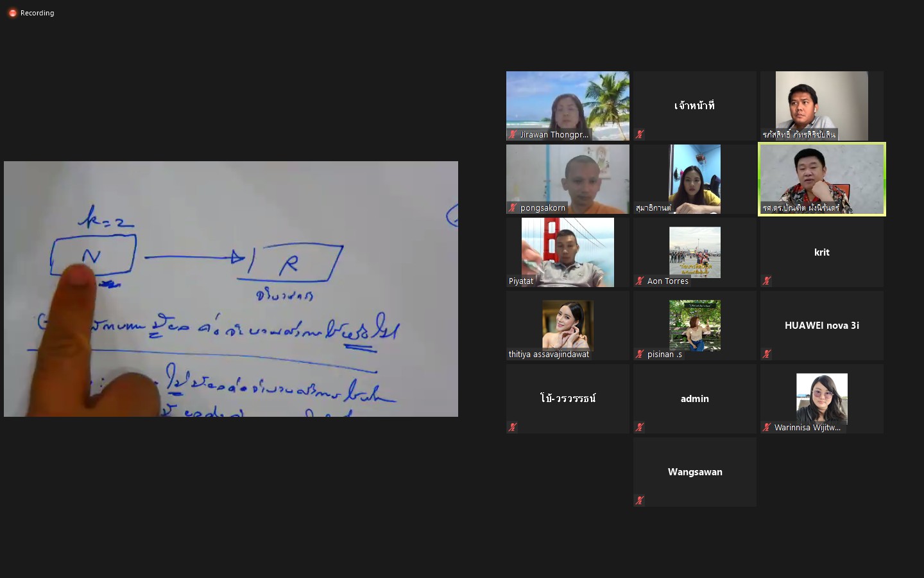Screen dimensions: 924x578
Task: Select the shared whiteboard video feed
Action: [x=231, y=289]
